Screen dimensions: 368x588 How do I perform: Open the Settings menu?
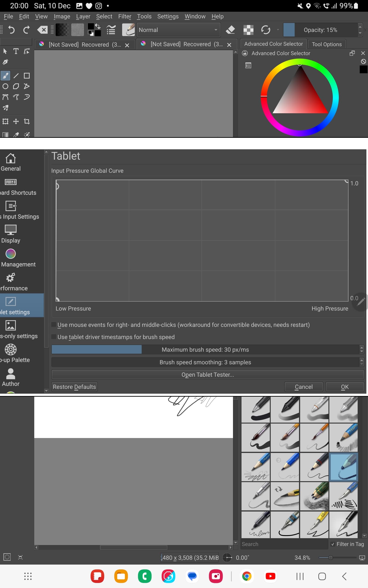(x=168, y=16)
